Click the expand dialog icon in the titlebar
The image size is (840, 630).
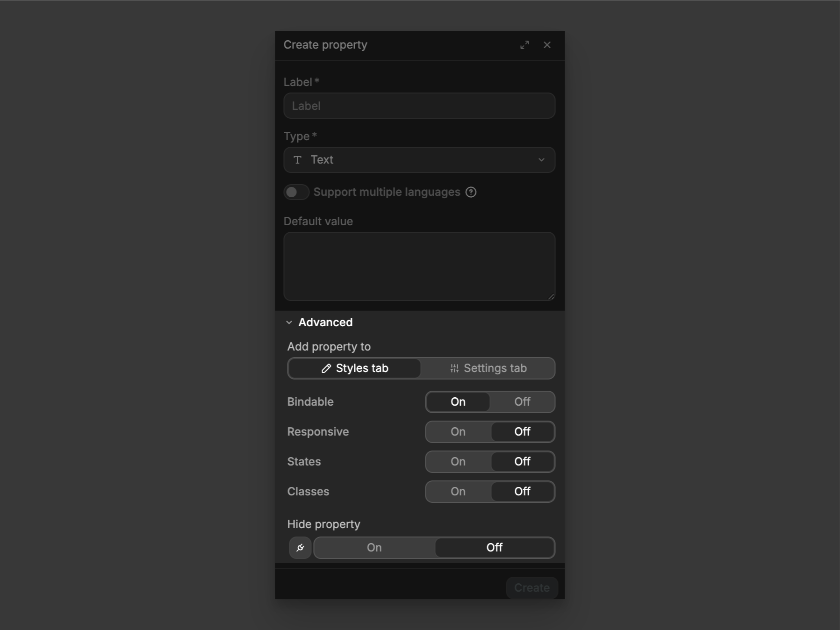(524, 45)
